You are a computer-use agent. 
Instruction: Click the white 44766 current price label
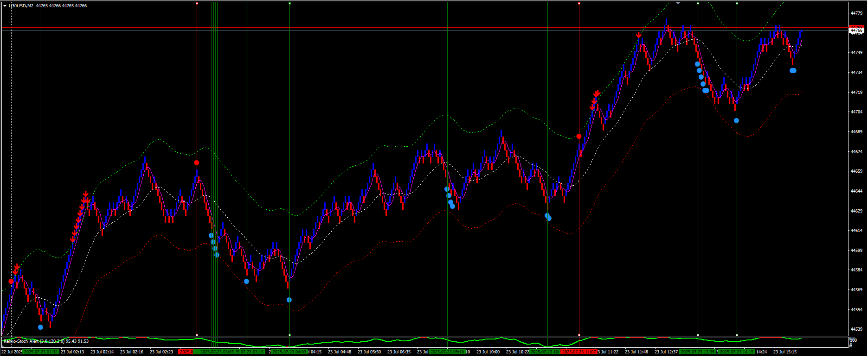856,30
